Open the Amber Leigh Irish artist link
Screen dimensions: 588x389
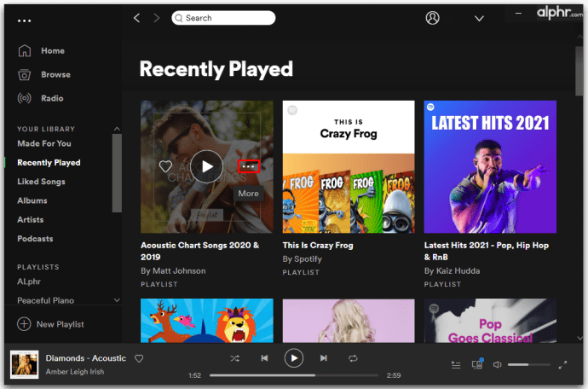(75, 372)
